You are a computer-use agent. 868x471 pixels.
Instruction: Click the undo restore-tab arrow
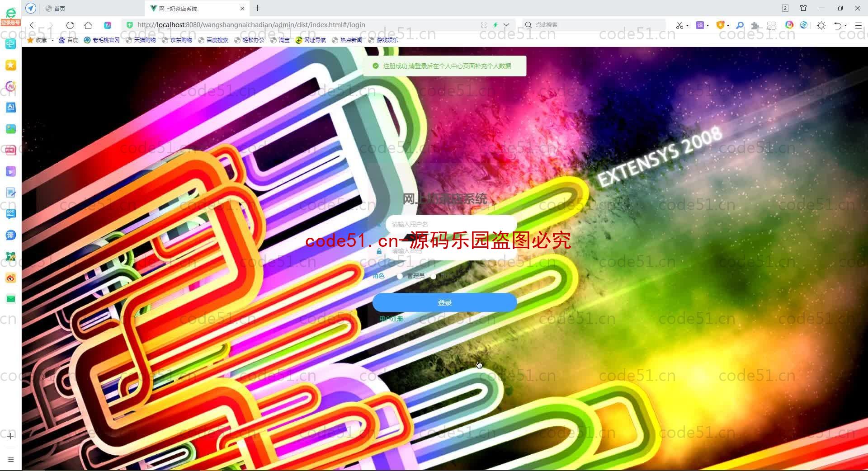pyautogui.click(x=838, y=25)
